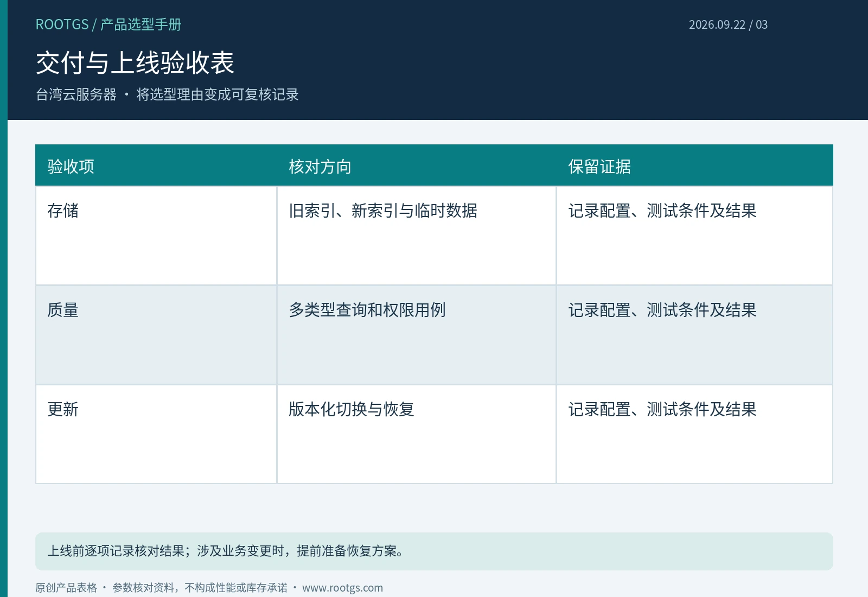The image size is (868, 597).
Task: Click 记录配置、测试条件及结果 in the 质量 row
Action: pos(694,335)
